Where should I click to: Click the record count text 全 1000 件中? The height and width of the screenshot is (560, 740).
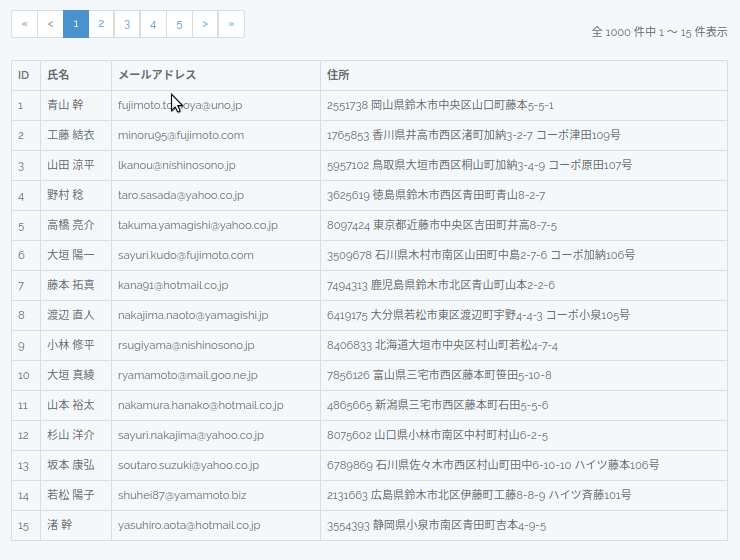coord(623,32)
